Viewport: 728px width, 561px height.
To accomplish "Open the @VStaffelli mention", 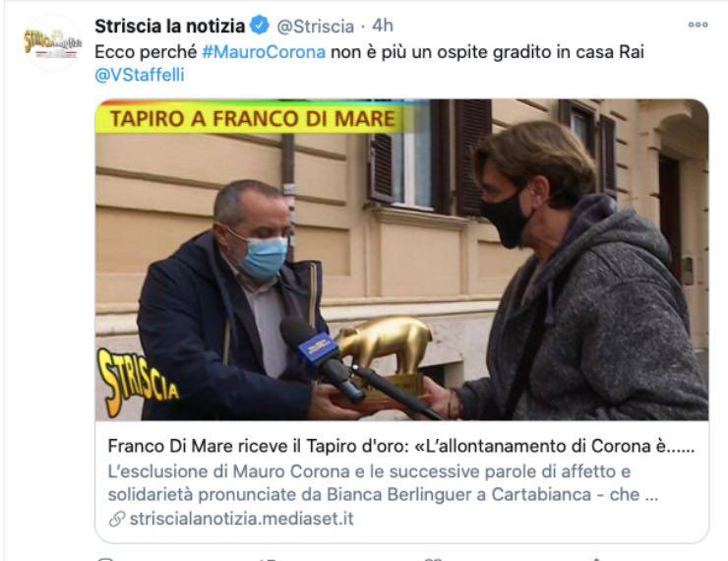I will click(140, 75).
